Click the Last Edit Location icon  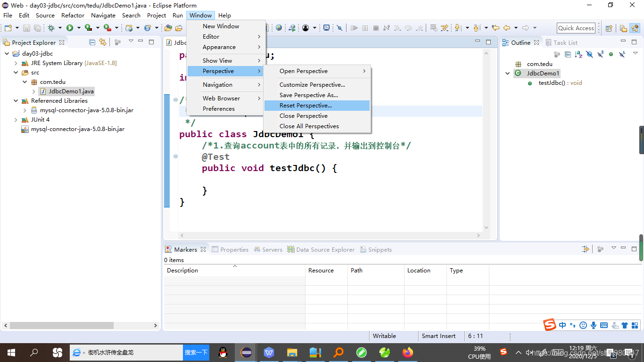495,28
